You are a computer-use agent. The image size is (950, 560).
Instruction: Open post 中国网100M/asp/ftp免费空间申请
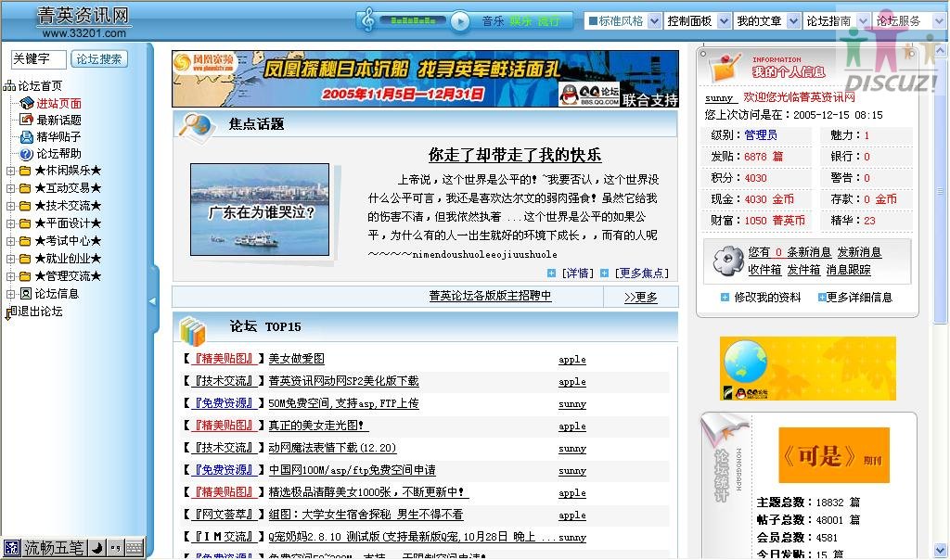click(x=352, y=470)
